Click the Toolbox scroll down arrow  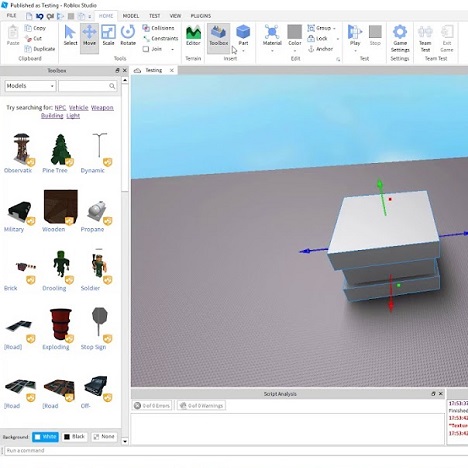pyautogui.click(x=125, y=441)
